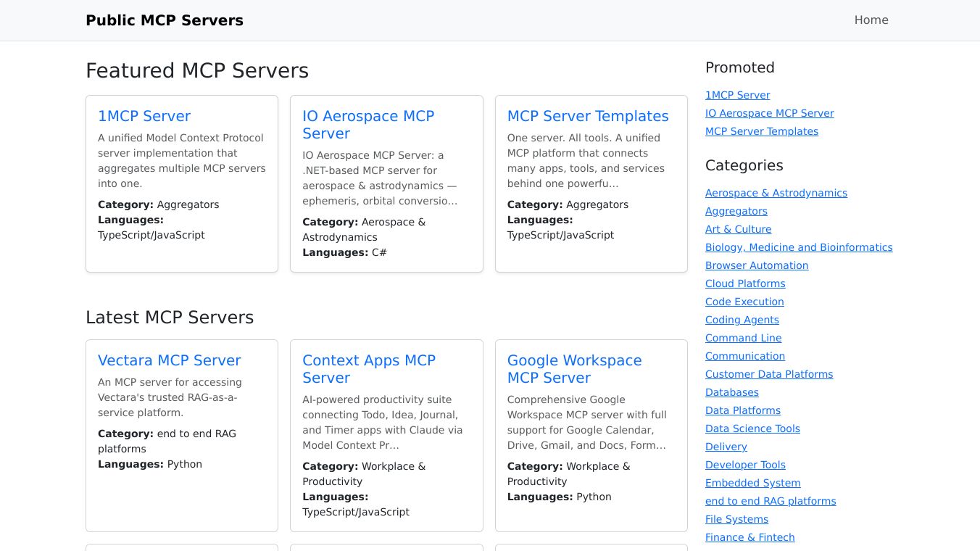Select the Coding Agents category

742,320
